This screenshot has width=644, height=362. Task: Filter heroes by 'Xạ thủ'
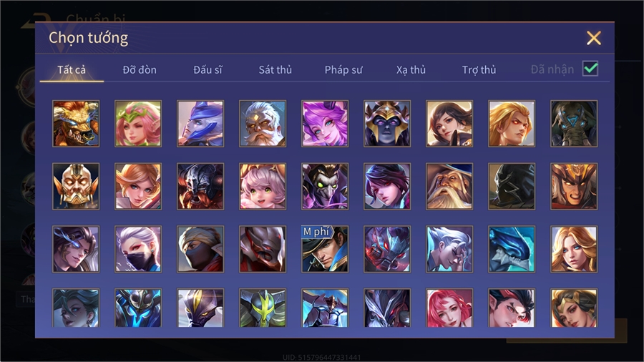[x=411, y=70]
